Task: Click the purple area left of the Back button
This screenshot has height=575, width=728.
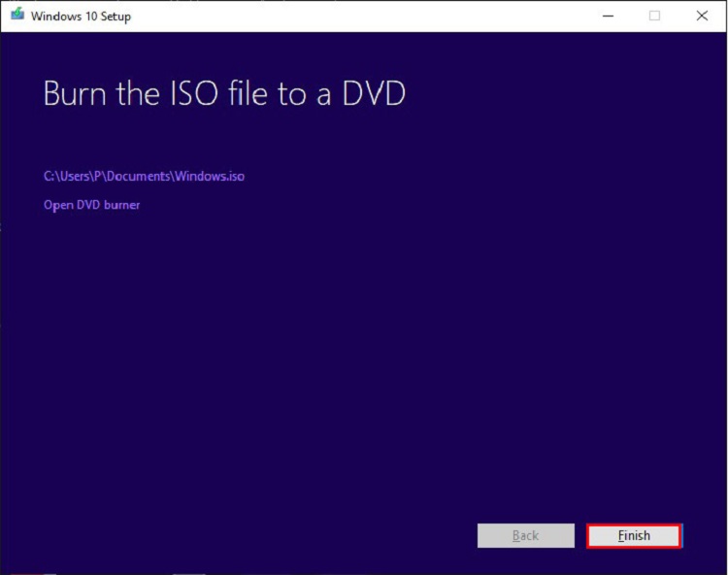Action: click(291, 535)
